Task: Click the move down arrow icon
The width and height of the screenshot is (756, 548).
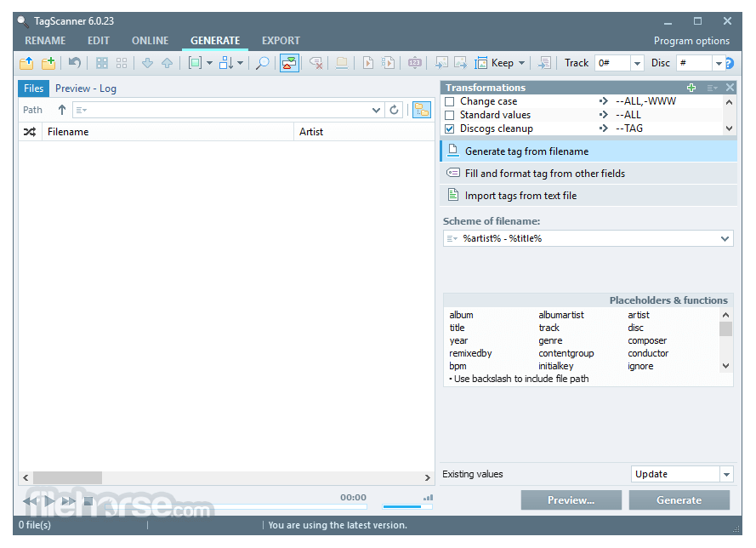Action: click(147, 63)
